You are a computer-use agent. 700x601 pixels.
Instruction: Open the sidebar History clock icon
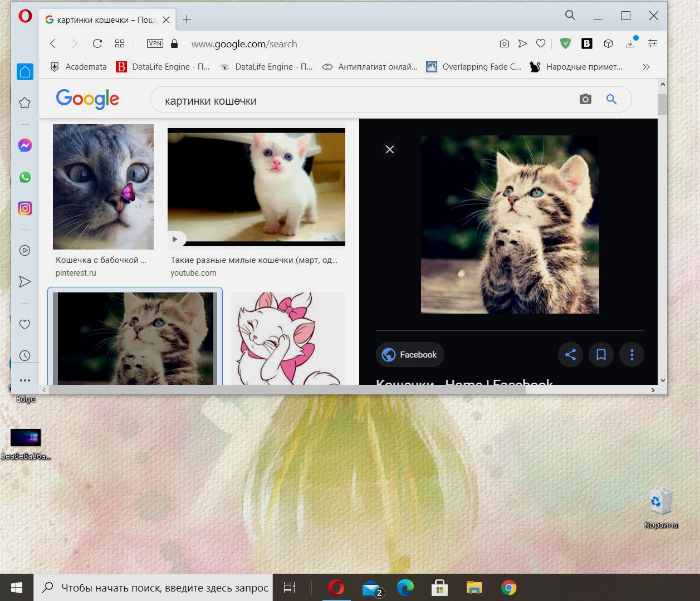[25, 355]
